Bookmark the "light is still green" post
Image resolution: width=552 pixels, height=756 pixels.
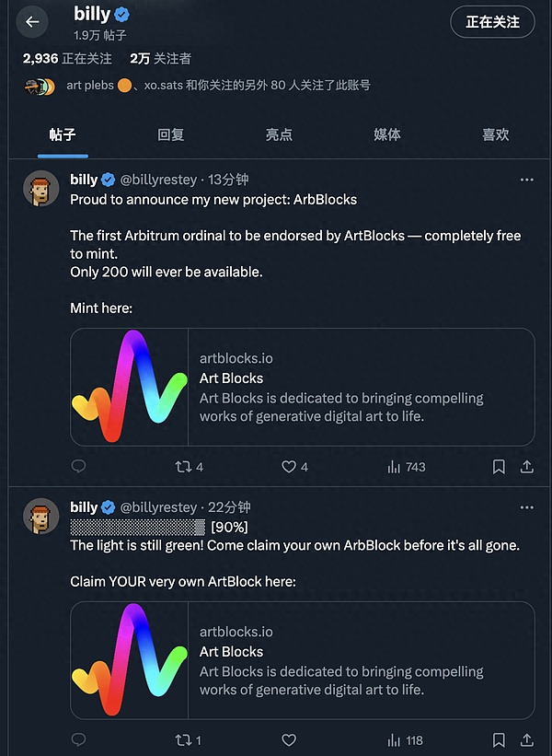pyautogui.click(x=499, y=739)
